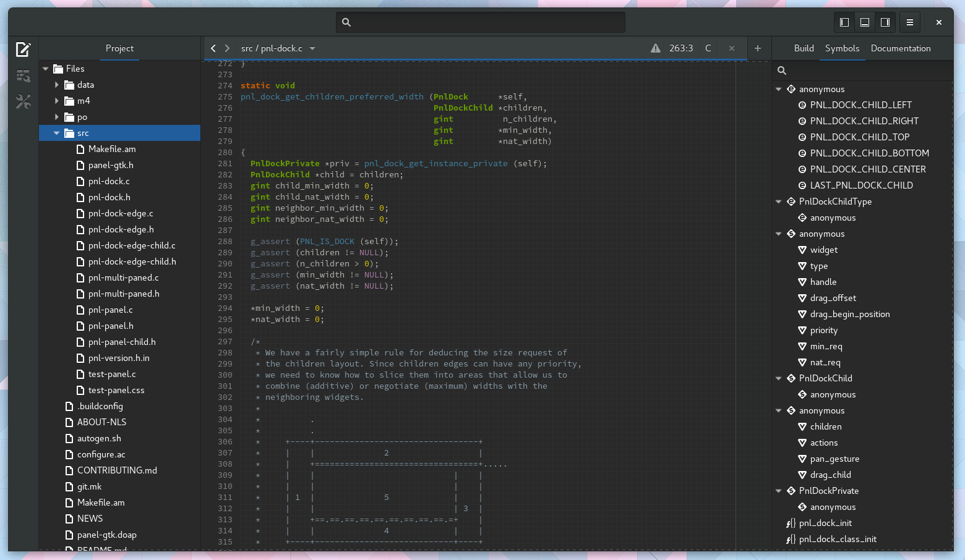Switch to the Documentation tab
This screenshot has height=560, width=965.
900,48
